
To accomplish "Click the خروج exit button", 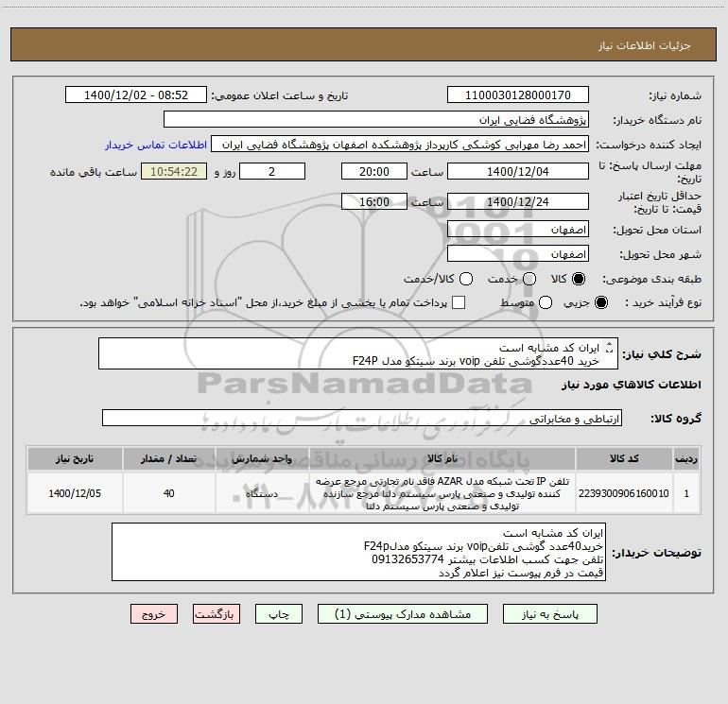I will click(154, 614).
